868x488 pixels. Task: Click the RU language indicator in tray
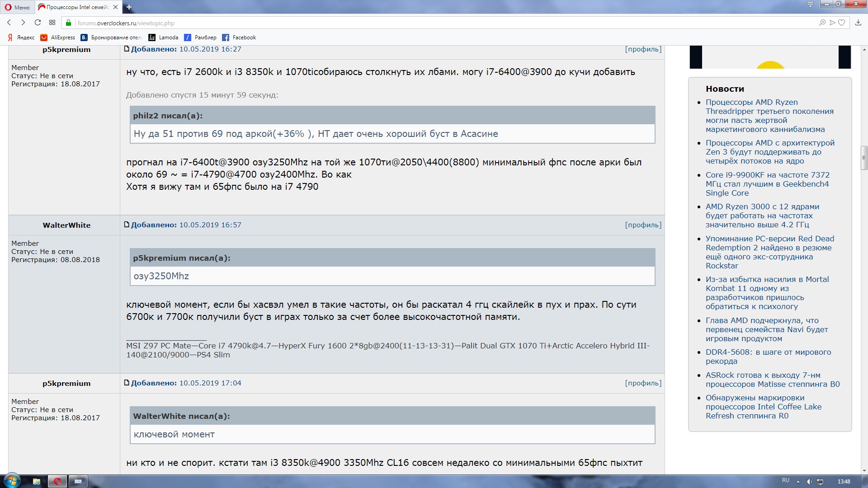click(786, 480)
